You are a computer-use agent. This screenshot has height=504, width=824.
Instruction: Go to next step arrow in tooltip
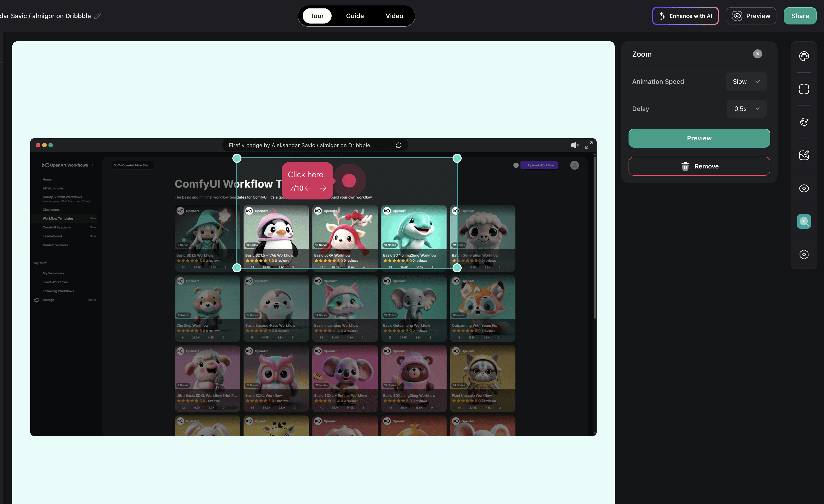(x=322, y=188)
